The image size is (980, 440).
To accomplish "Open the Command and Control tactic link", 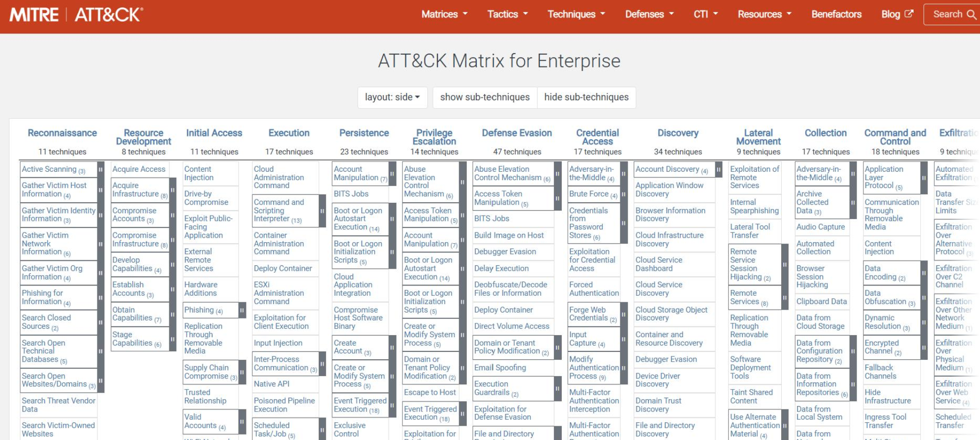I will pos(895,137).
